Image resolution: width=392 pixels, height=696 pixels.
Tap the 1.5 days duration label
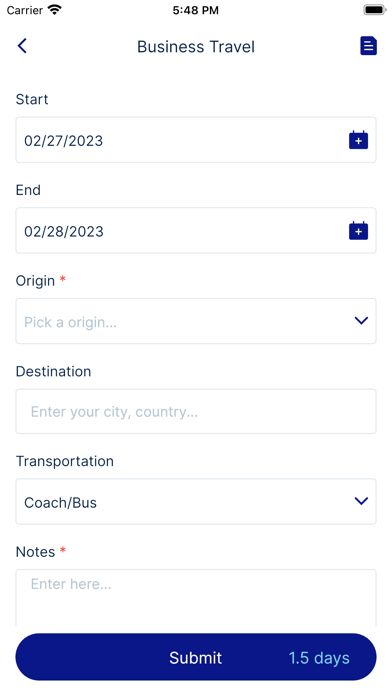pyautogui.click(x=319, y=658)
